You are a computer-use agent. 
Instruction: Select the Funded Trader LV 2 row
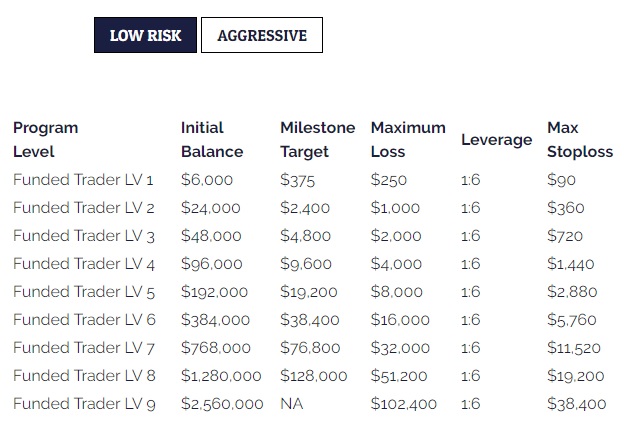click(x=83, y=208)
